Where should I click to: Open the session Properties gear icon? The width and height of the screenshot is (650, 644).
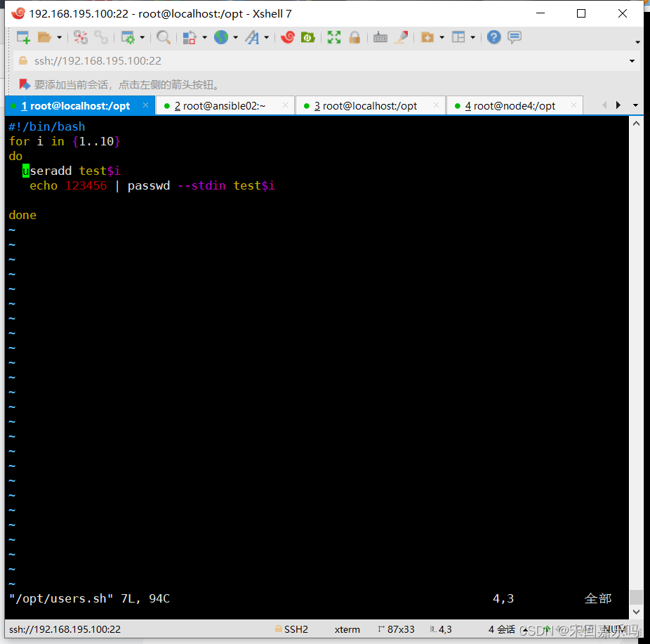click(128, 37)
